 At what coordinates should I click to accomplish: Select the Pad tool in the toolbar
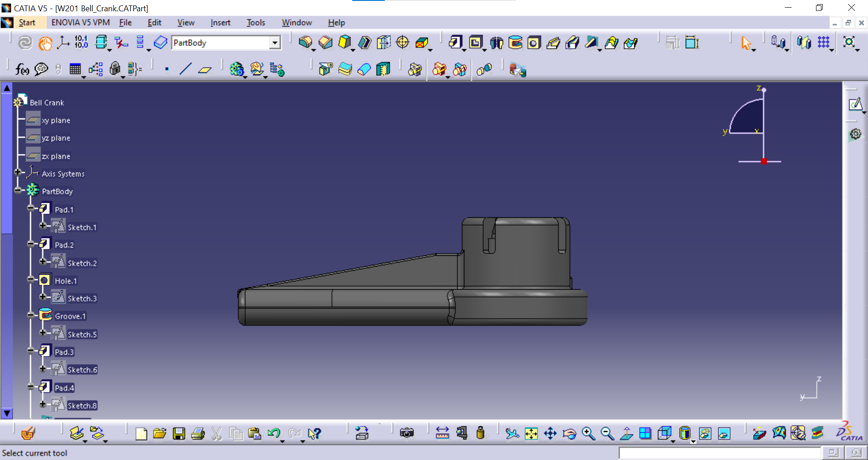click(x=455, y=42)
